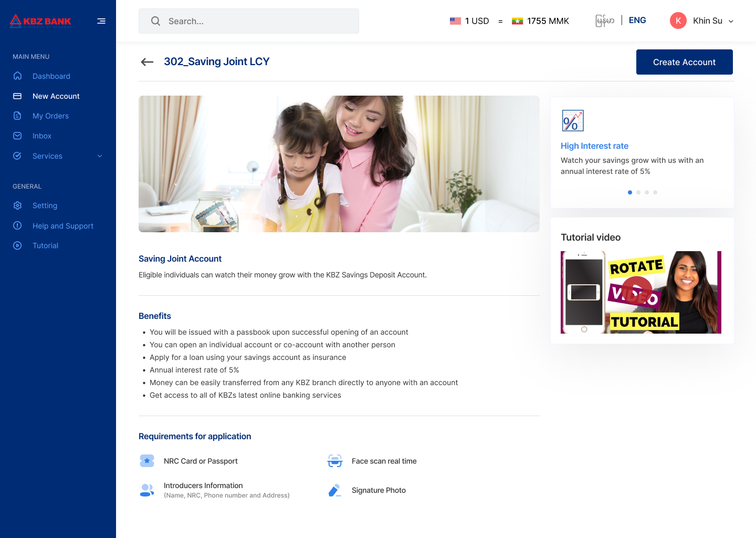Screen dimensions: 756x538
Task: Click the back arrow beside 302_Saving Joint LCY
Action: tap(147, 62)
